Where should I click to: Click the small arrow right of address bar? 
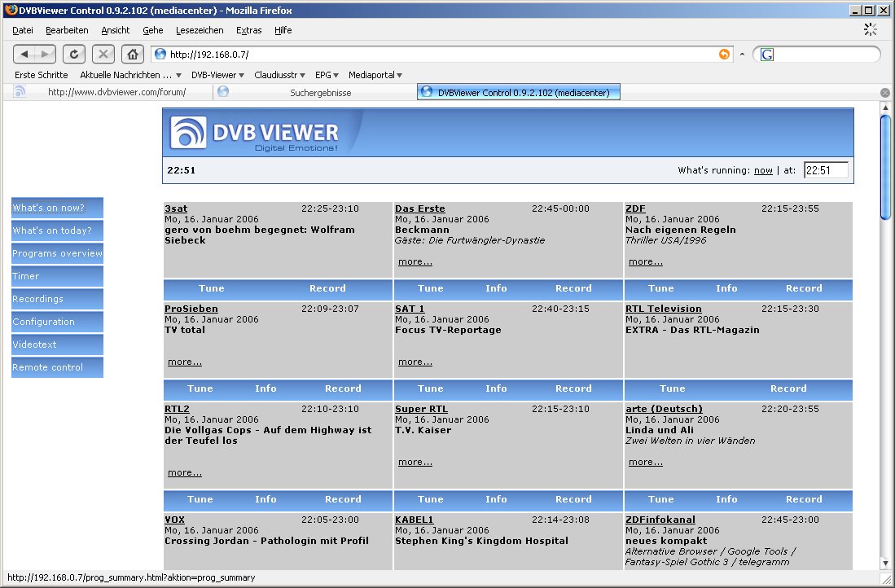742,55
